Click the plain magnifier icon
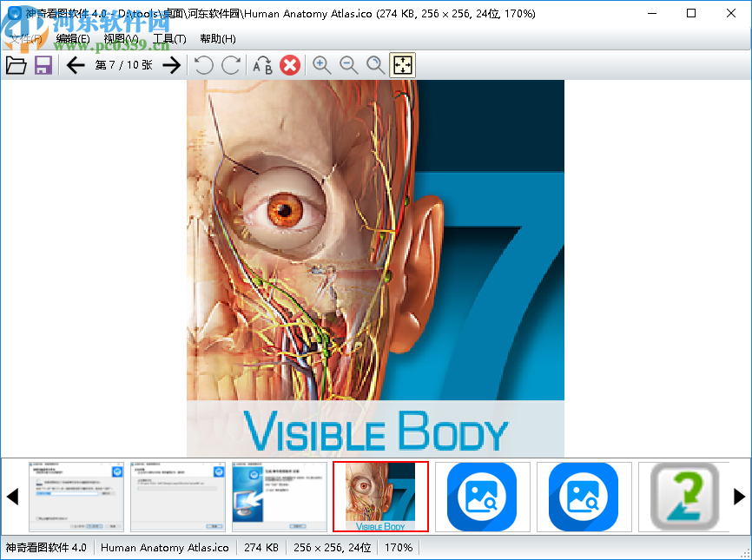752x560 pixels. tap(375, 65)
